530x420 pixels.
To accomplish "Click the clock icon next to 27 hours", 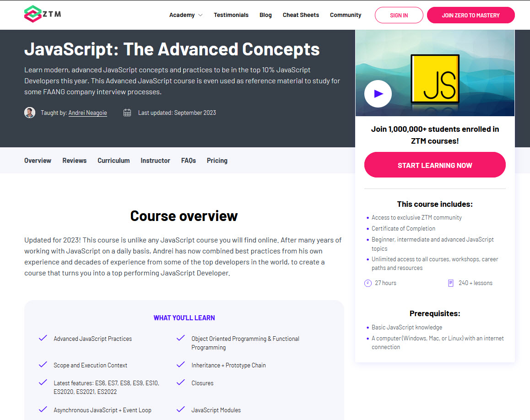I will coord(368,283).
